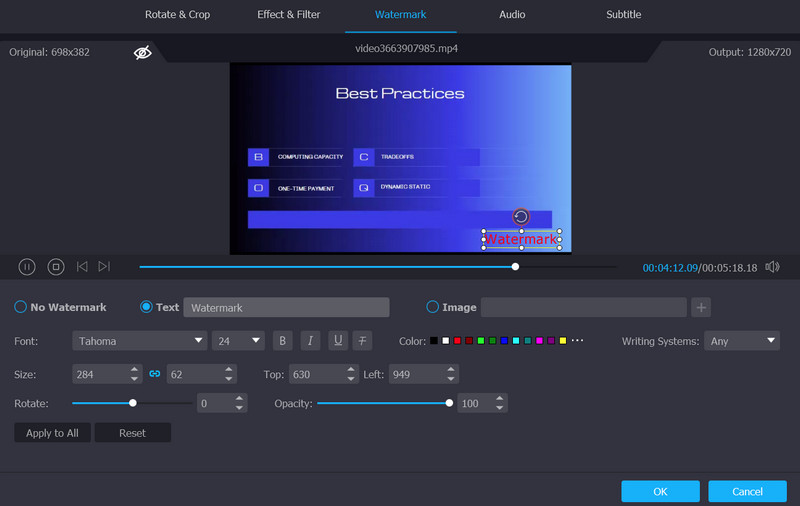Jump to previous frame
The height and width of the screenshot is (506, 800).
(82, 267)
